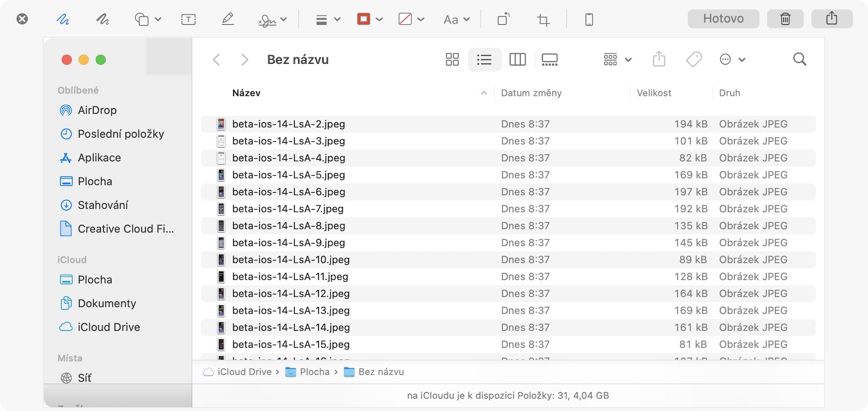This screenshot has height=411, width=868.
Task: Share the screenshot from Markup toolbar
Action: click(832, 19)
